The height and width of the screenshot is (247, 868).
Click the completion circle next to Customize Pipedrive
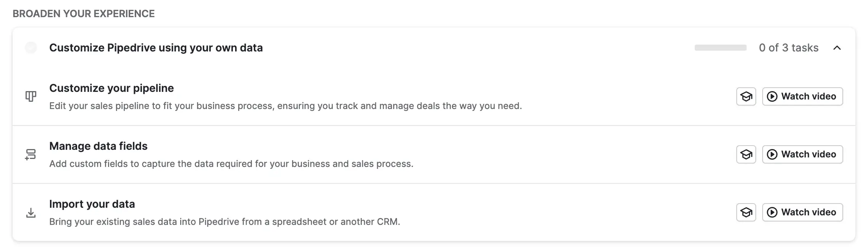tap(31, 48)
